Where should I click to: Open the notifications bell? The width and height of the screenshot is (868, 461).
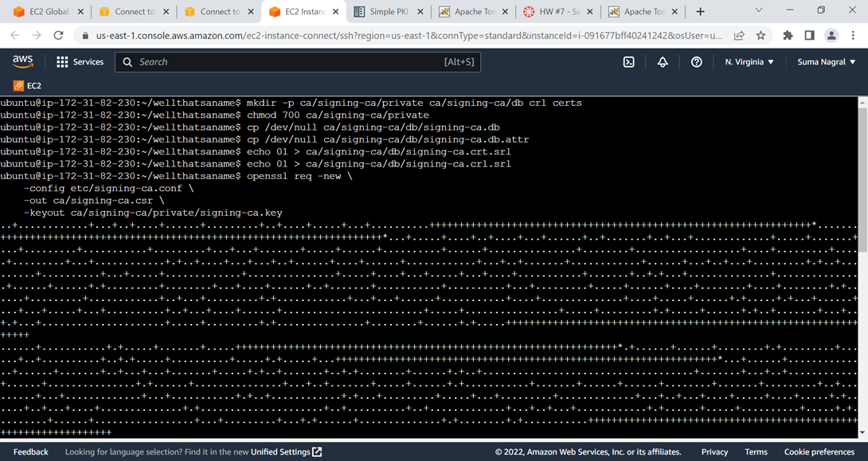tap(662, 61)
